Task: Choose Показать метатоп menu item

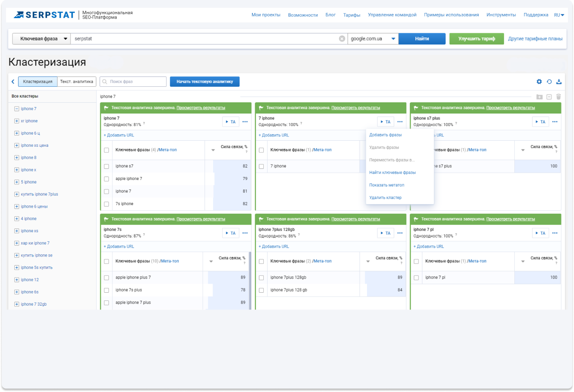Action: coord(387,185)
